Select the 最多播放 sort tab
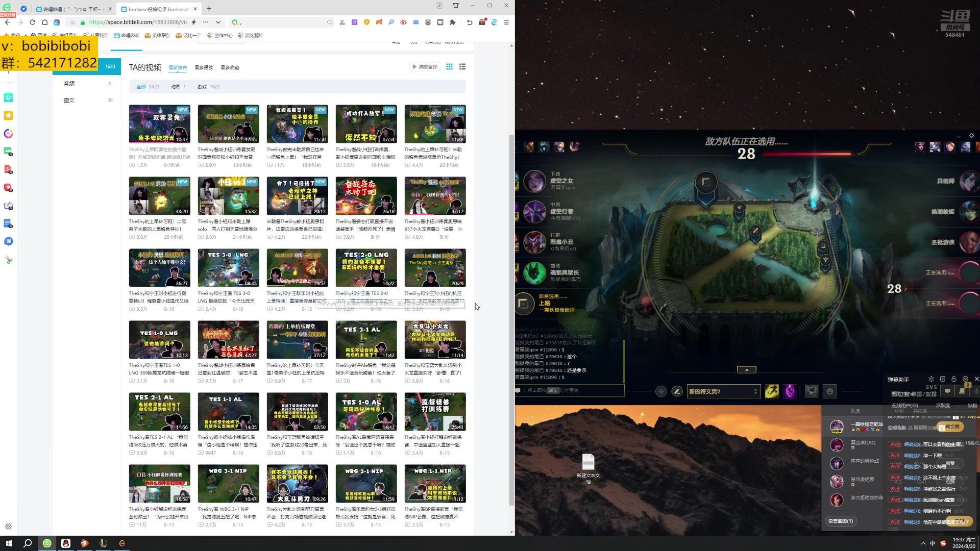The width and height of the screenshot is (980, 551). click(204, 67)
